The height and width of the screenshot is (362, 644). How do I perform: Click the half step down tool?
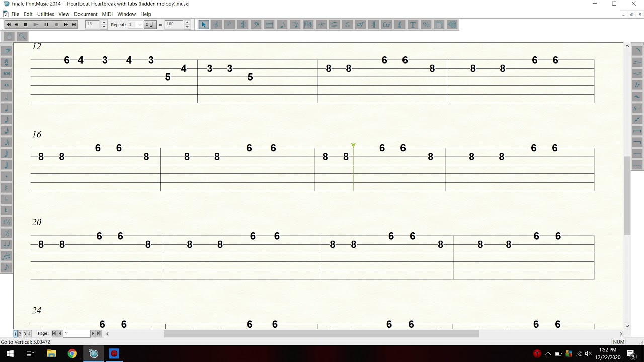[x=7, y=233]
